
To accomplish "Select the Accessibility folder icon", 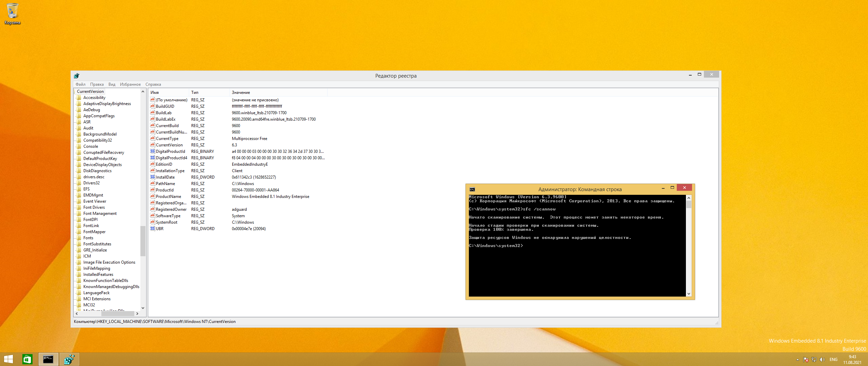I will pyautogui.click(x=79, y=98).
